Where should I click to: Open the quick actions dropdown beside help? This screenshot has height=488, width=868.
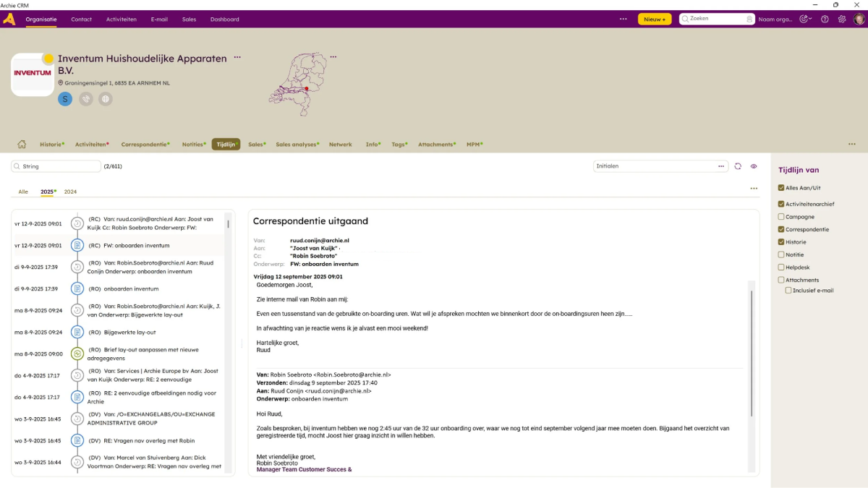point(806,19)
